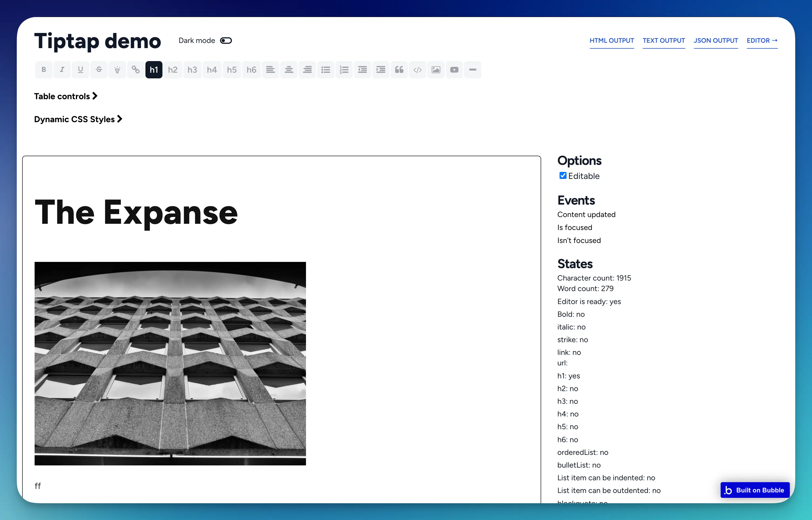The height and width of the screenshot is (520, 812).
Task: Toggle the highlight marker tool
Action: [117, 69]
